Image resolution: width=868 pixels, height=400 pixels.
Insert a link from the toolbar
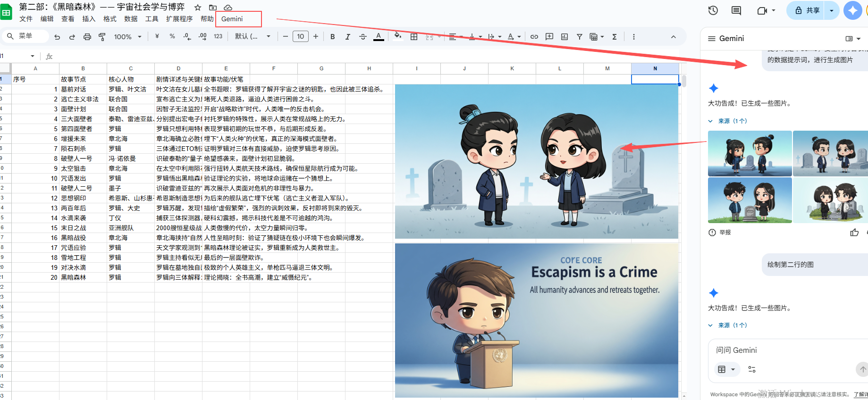[534, 36]
